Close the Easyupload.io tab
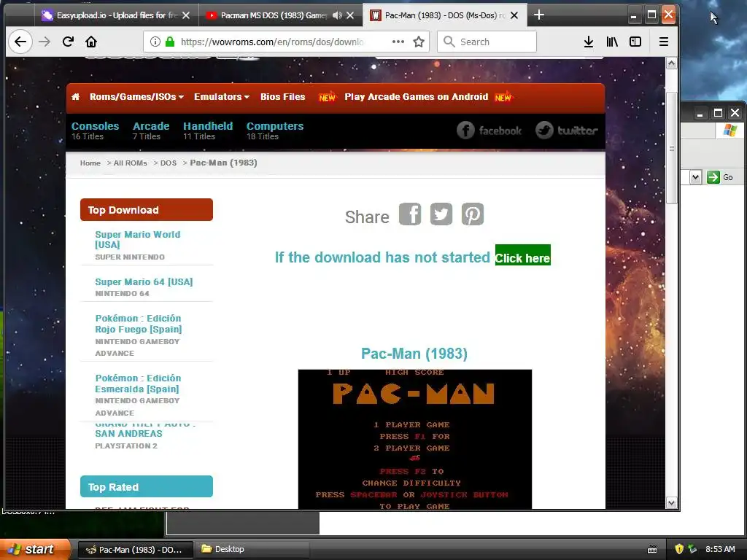The height and width of the screenshot is (560, 747). click(186, 15)
